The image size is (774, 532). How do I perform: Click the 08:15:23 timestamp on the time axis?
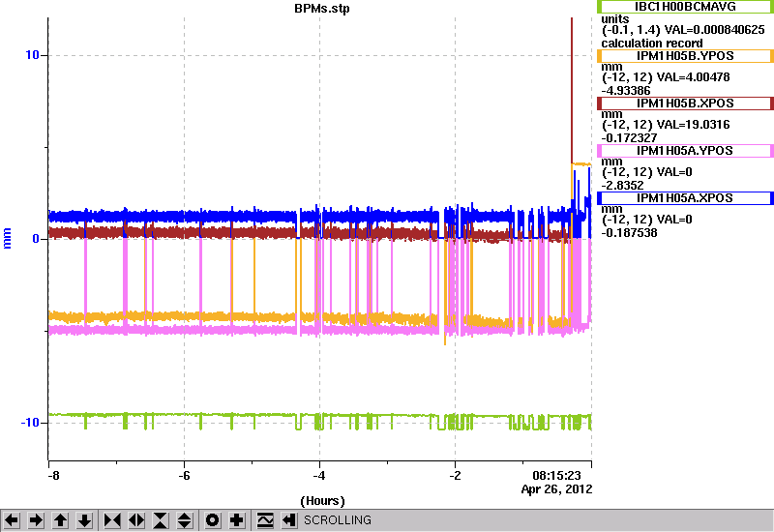(556, 476)
